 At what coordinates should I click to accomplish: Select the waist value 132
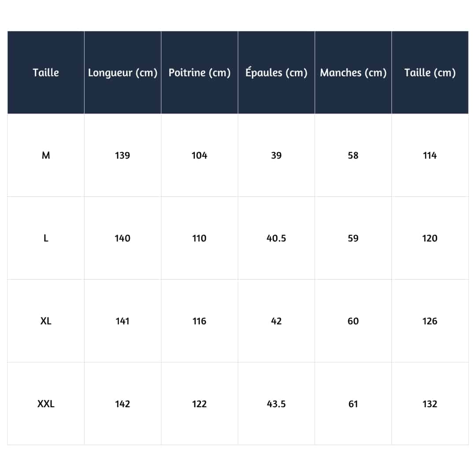click(x=430, y=404)
